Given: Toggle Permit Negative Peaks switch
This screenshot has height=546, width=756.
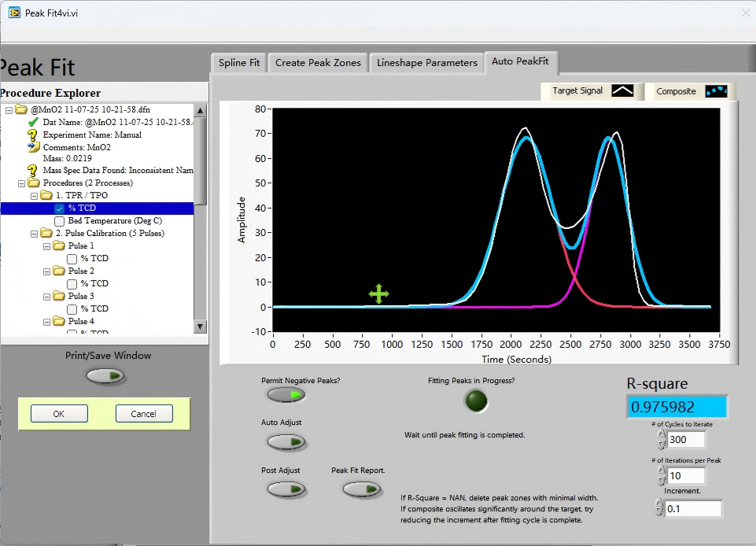Looking at the screenshot, I should 286,395.
